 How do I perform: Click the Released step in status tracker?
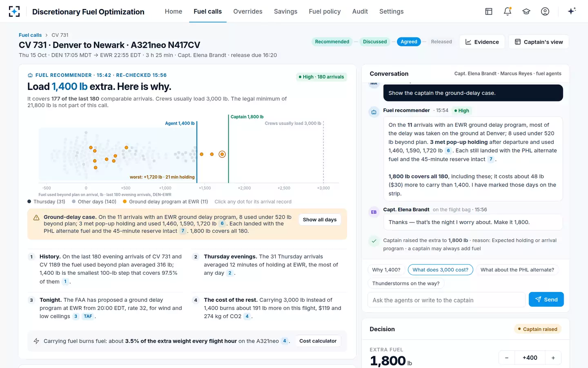click(441, 42)
